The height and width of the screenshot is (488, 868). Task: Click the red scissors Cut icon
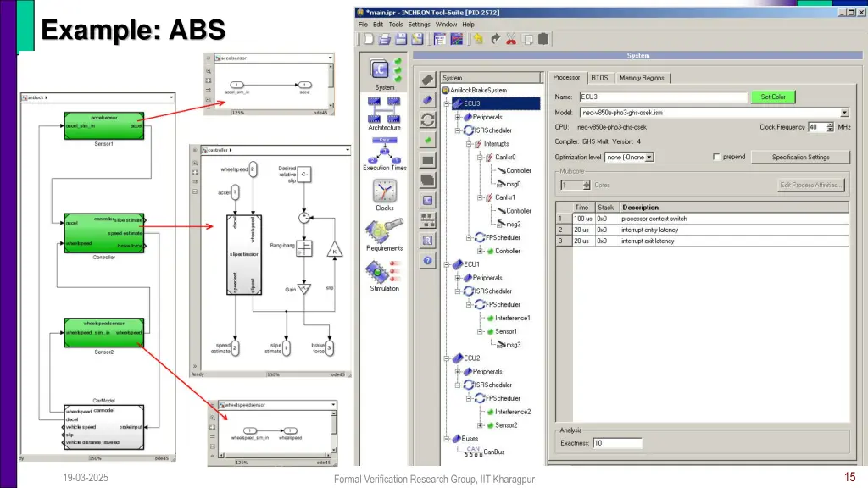tap(511, 39)
